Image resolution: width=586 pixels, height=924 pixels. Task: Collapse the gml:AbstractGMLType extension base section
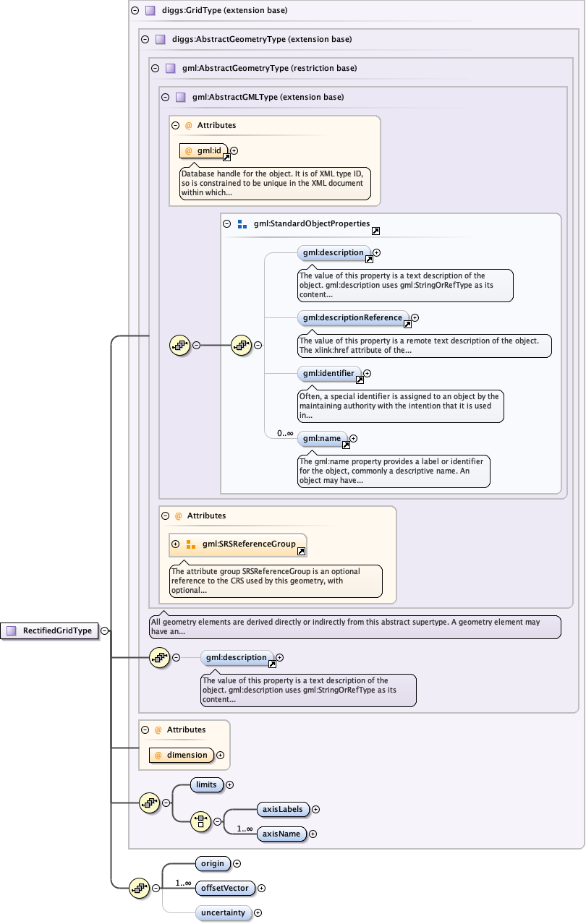coord(165,97)
